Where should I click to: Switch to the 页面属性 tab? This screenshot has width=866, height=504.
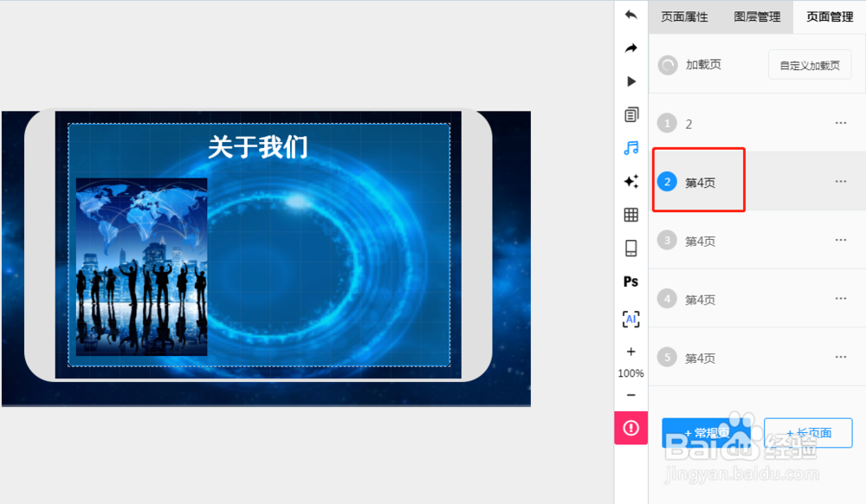coord(683,16)
